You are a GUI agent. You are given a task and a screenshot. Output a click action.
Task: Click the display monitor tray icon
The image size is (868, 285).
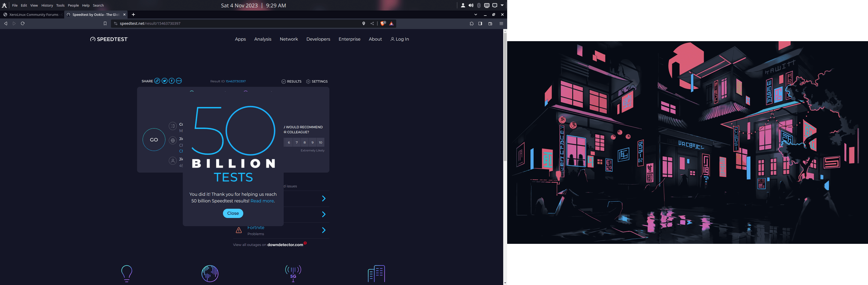point(487,5)
